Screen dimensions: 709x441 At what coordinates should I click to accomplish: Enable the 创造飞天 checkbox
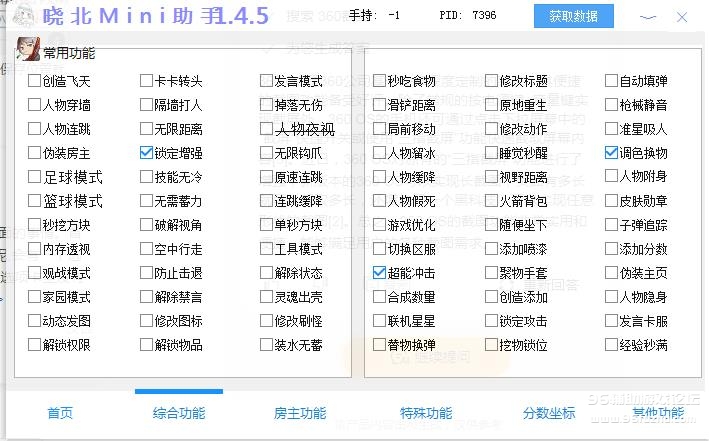[x=35, y=81]
